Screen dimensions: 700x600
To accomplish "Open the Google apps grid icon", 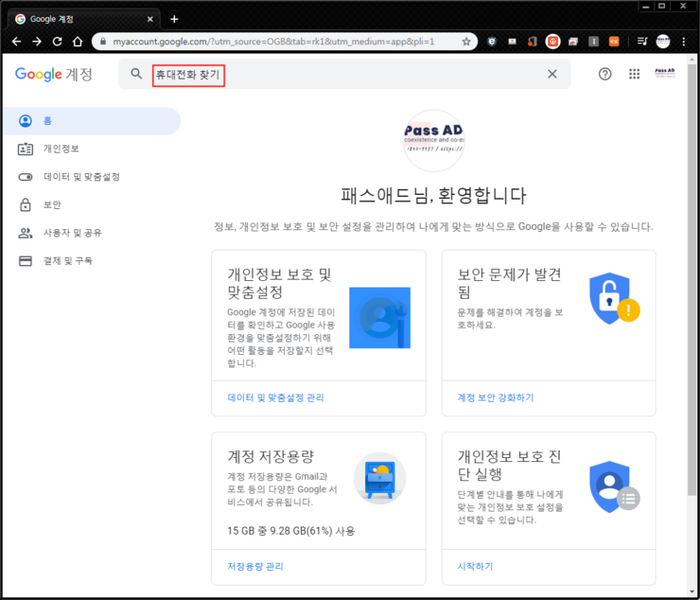I will click(635, 74).
